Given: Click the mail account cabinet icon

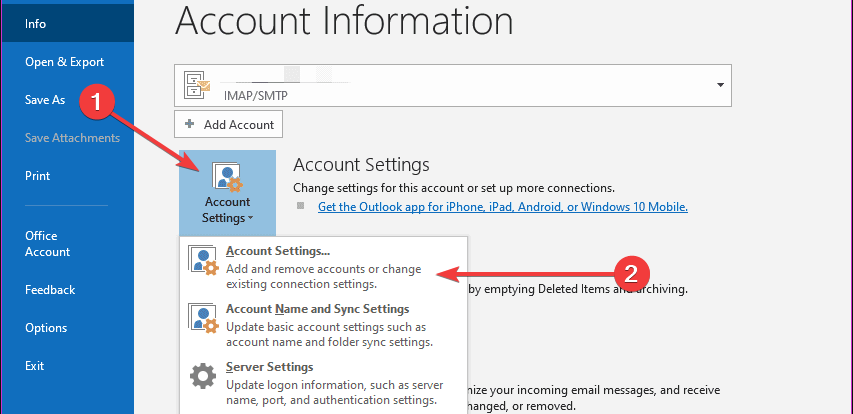Looking at the screenshot, I should click(x=197, y=85).
